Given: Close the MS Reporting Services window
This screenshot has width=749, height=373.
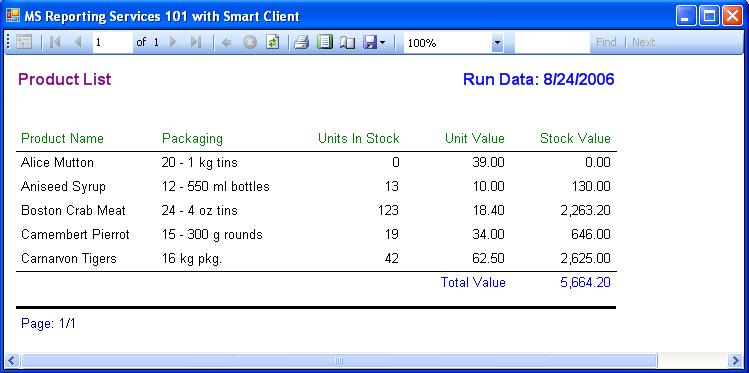Looking at the screenshot, I should tap(732, 16).
